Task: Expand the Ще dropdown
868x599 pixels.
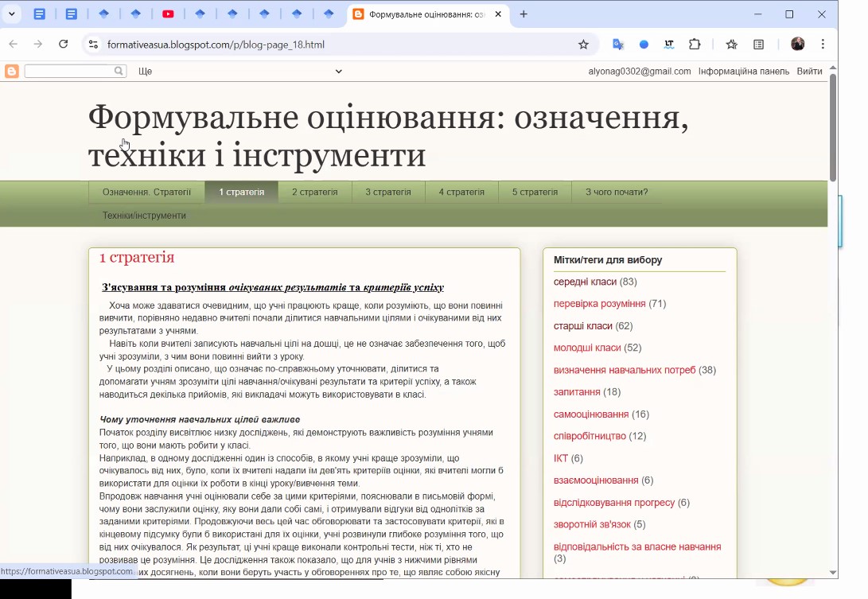Action: coord(239,72)
